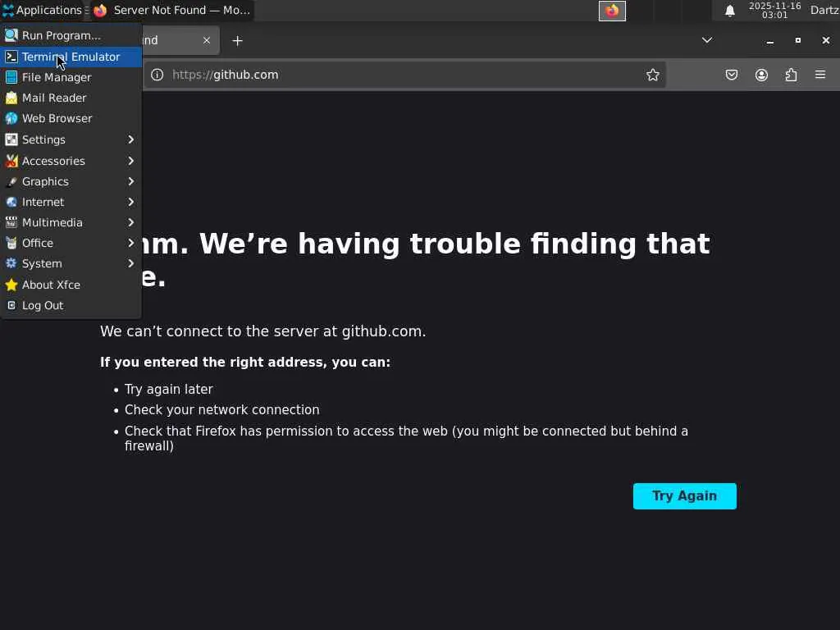Expand the Multimedia submenu arrow
The image size is (840, 630).
point(130,222)
